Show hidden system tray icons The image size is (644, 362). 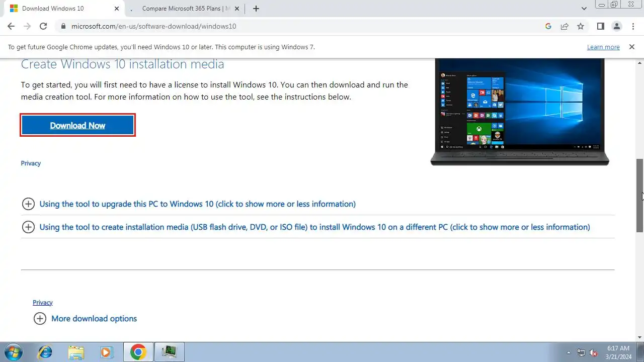[569, 352]
